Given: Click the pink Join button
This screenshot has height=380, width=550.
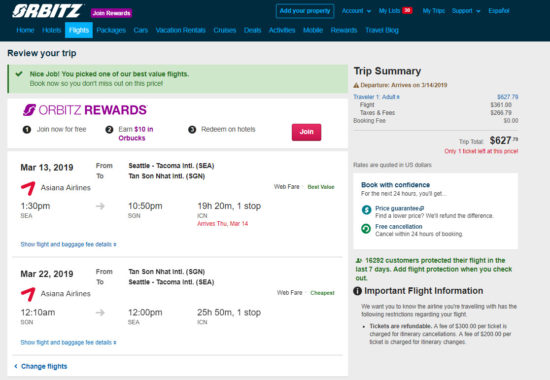Looking at the screenshot, I should pos(306,132).
